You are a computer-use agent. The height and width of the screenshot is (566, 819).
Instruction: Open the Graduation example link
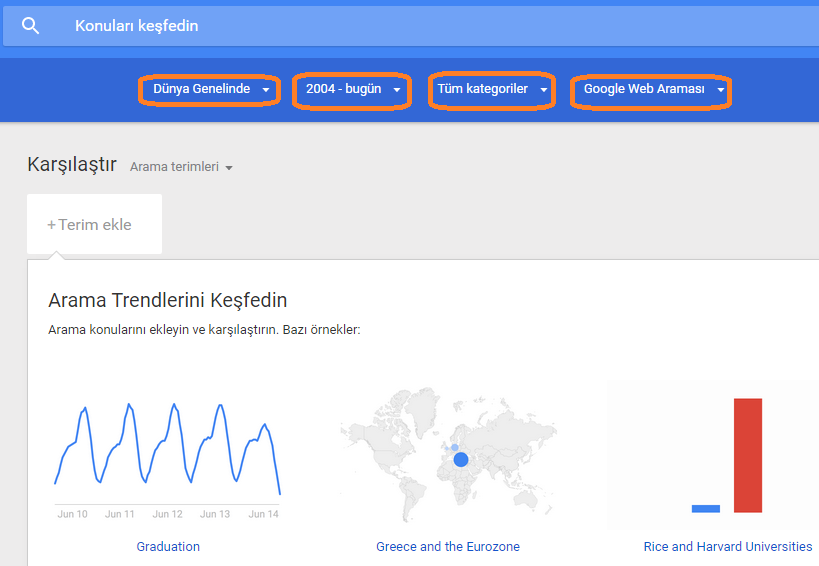point(168,547)
